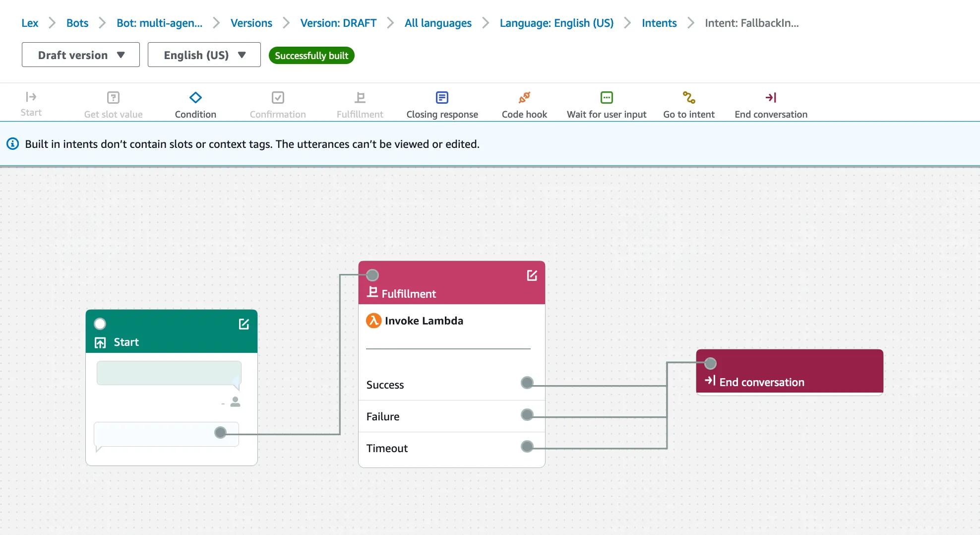Click the Start node title text
980x535 pixels.
click(x=126, y=342)
